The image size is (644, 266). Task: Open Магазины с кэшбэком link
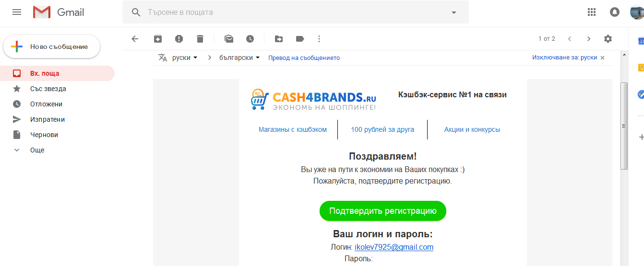point(293,129)
